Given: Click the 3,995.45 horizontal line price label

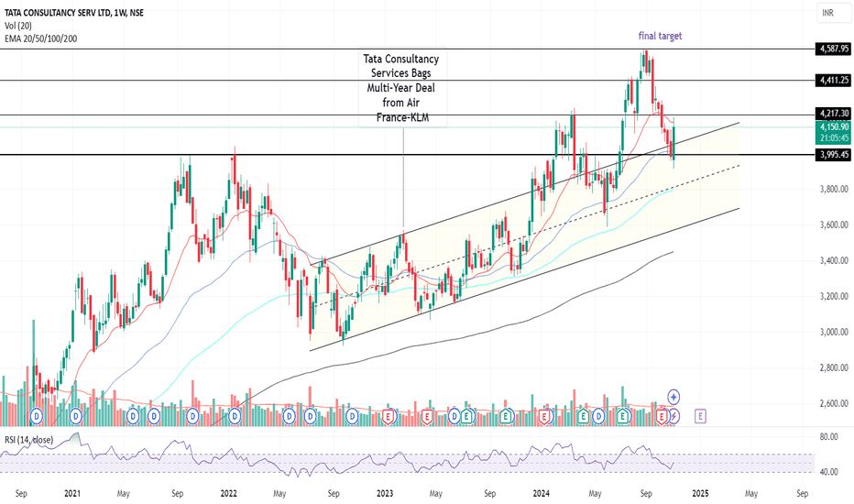Looking at the screenshot, I should [x=833, y=155].
